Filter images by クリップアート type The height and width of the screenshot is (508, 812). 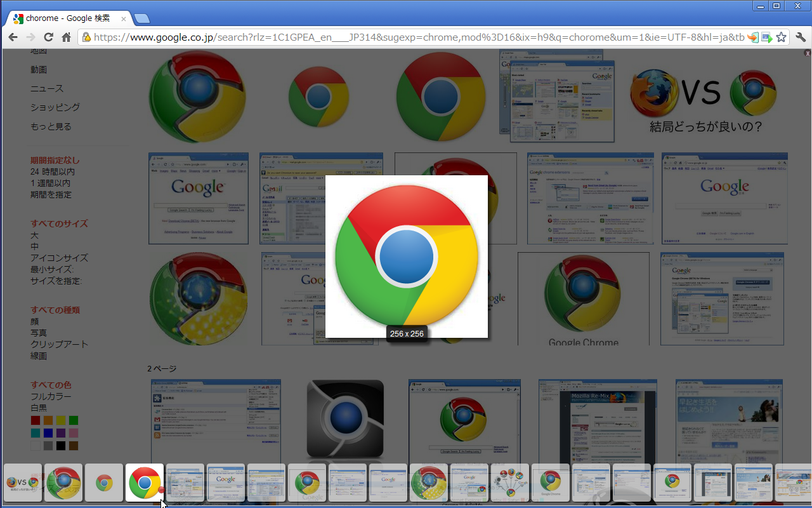[x=59, y=344]
